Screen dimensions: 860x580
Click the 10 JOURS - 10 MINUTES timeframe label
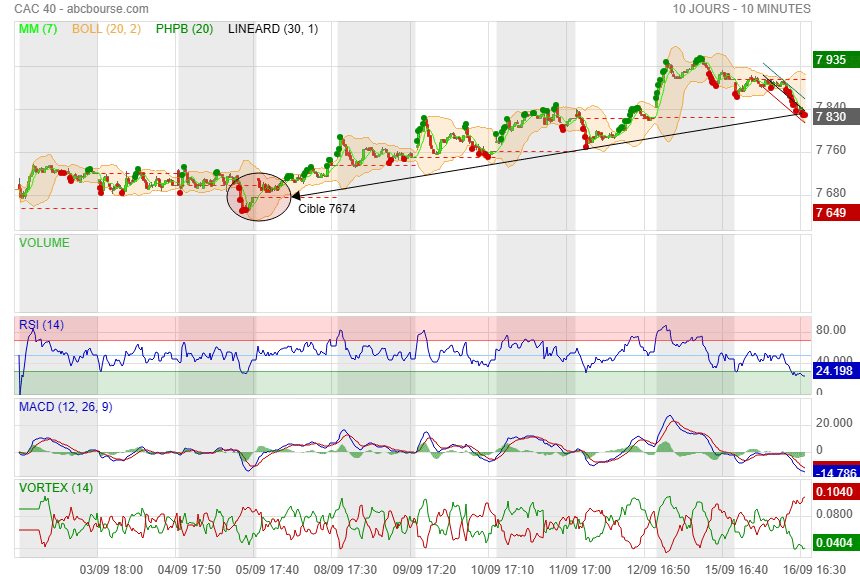coord(741,9)
